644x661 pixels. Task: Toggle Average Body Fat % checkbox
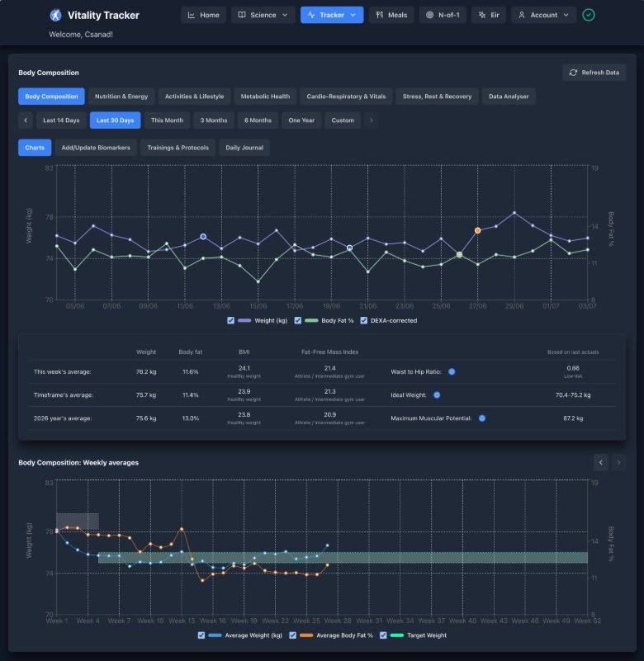click(x=292, y=635)
